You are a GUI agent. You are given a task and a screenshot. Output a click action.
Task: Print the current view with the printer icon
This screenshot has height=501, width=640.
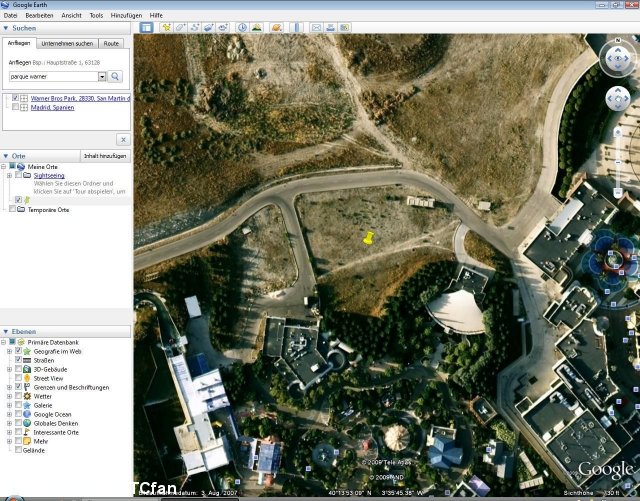tap(331, 28)
